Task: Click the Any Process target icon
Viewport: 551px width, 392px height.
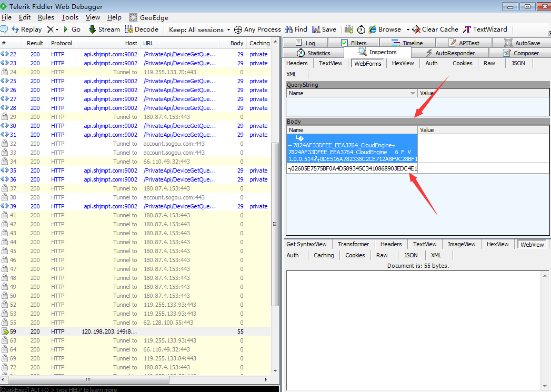Action: click(x=238, y=29)
